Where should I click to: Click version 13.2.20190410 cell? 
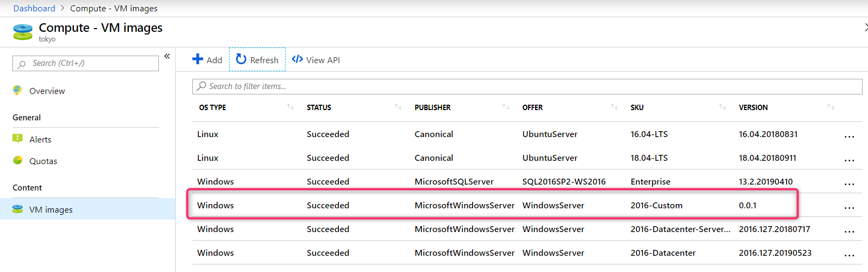tap(766, 182)
